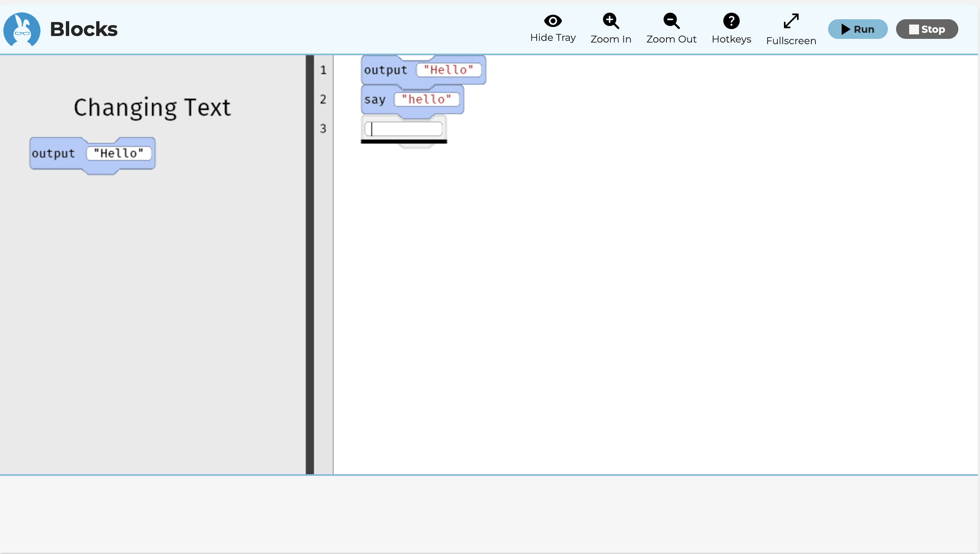Click the Zoom Out magnifier icon
This screenshot has width=980, height=554.
click(x=671, y=21)
